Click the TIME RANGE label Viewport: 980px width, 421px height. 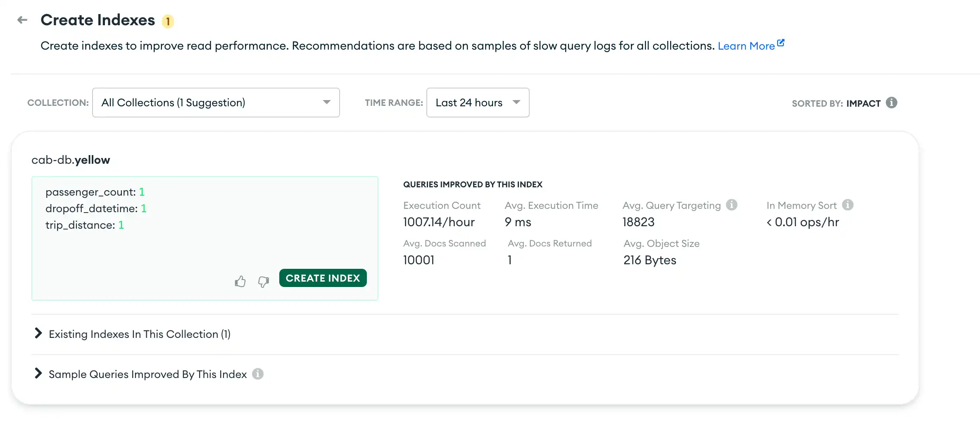(393, 103)
